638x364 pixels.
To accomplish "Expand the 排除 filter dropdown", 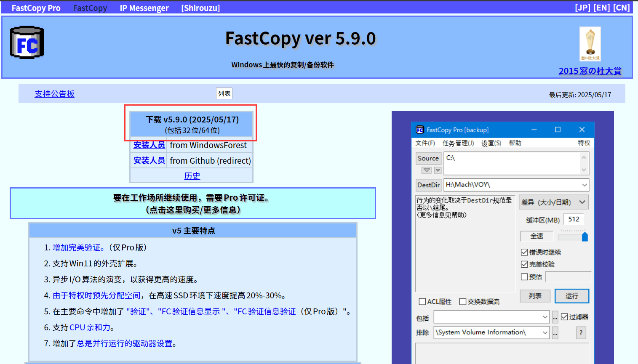I will click(545, 332).
